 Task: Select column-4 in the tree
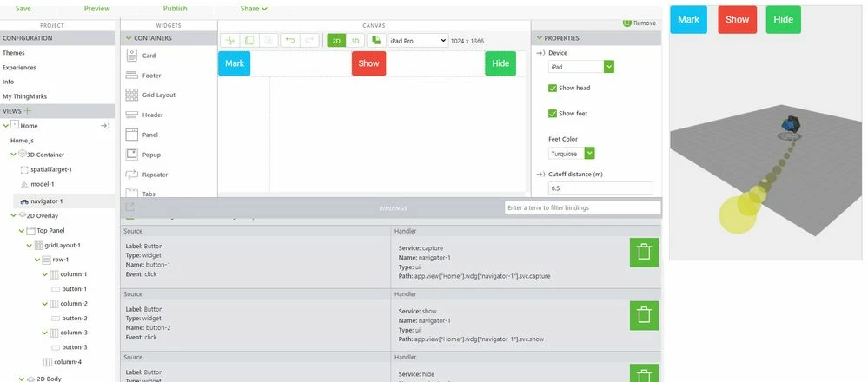point(68,362)
